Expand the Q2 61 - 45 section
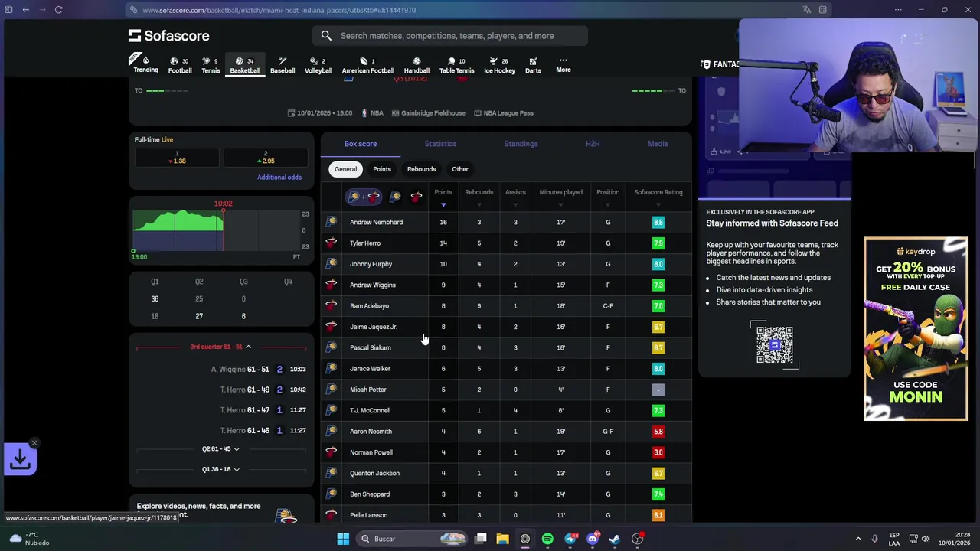The height and width of the screenshot is (551, 980). [x=220, y=448]
